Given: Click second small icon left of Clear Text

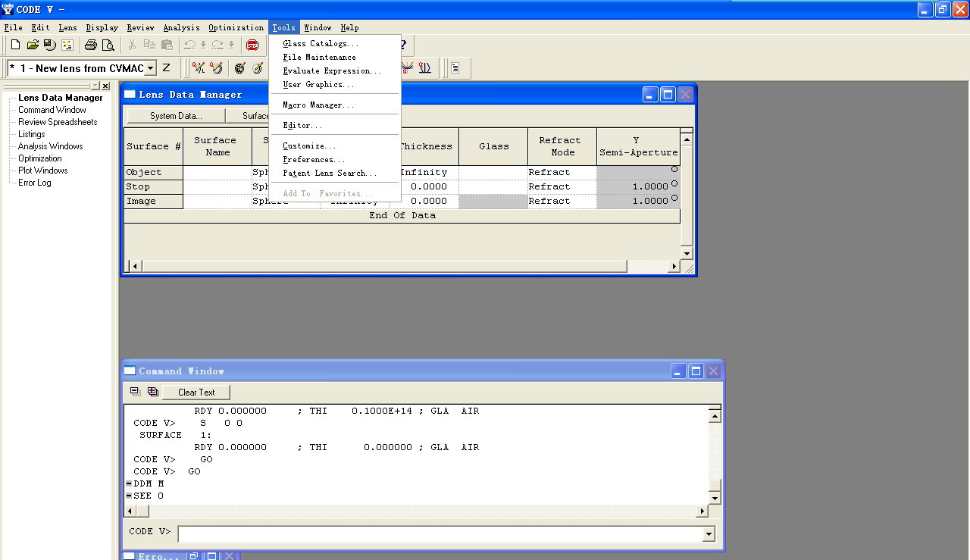Looking at the screenshot, I should (152, 392).
